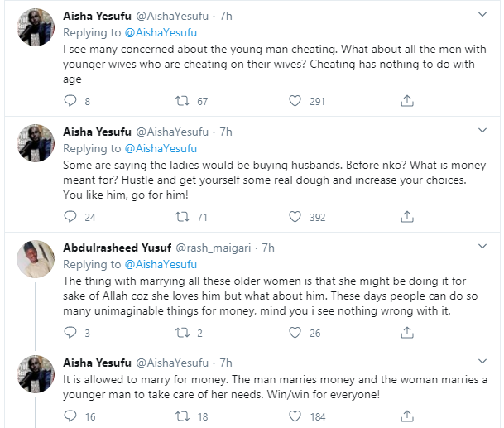Reply to the tweet with 24 replies
The height and width of the screenshot is (428, 504).
pyautogui.click(x=71, y=217)
